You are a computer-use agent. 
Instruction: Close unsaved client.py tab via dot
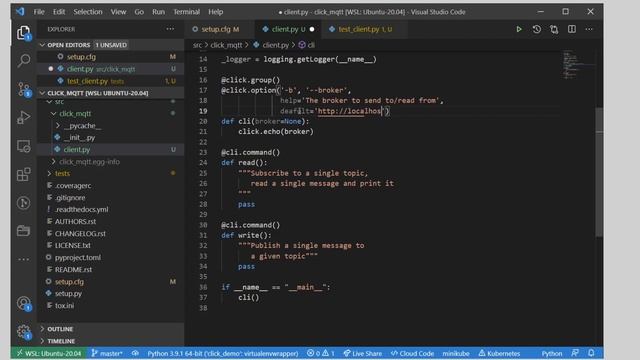(312, 29)
